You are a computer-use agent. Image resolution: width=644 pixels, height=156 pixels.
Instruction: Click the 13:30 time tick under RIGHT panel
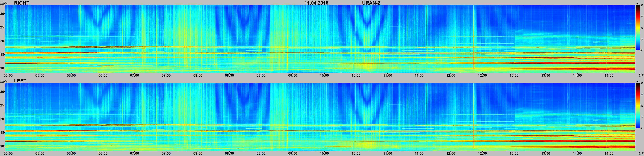click(546, 75)
